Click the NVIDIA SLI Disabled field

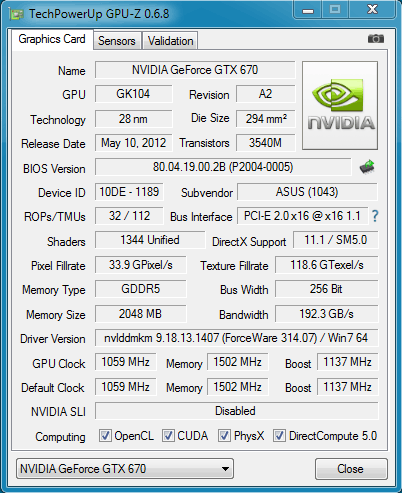(237, 411)
